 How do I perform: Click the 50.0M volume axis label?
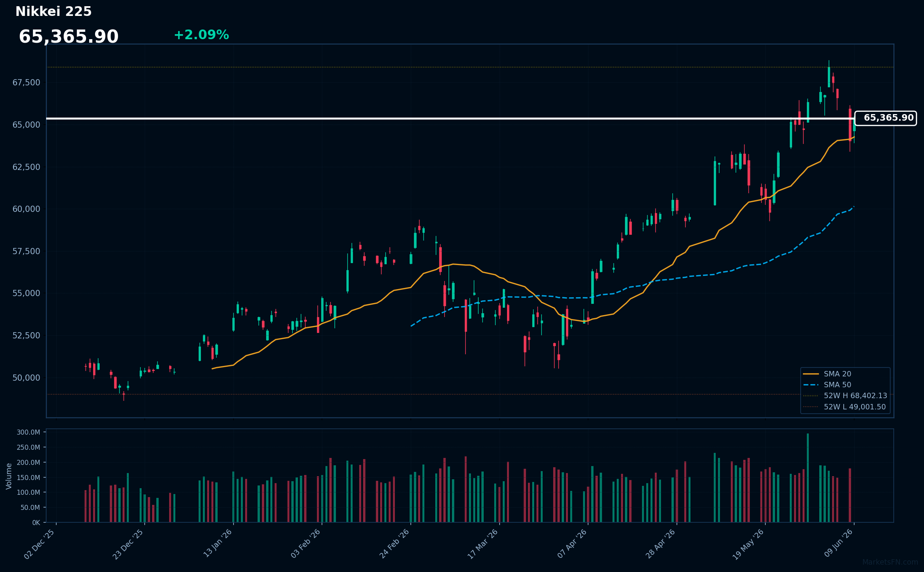coord(30,508)
